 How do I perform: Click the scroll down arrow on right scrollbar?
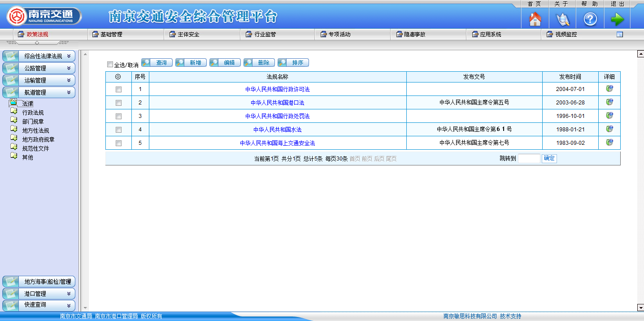[x=640, y=308]
